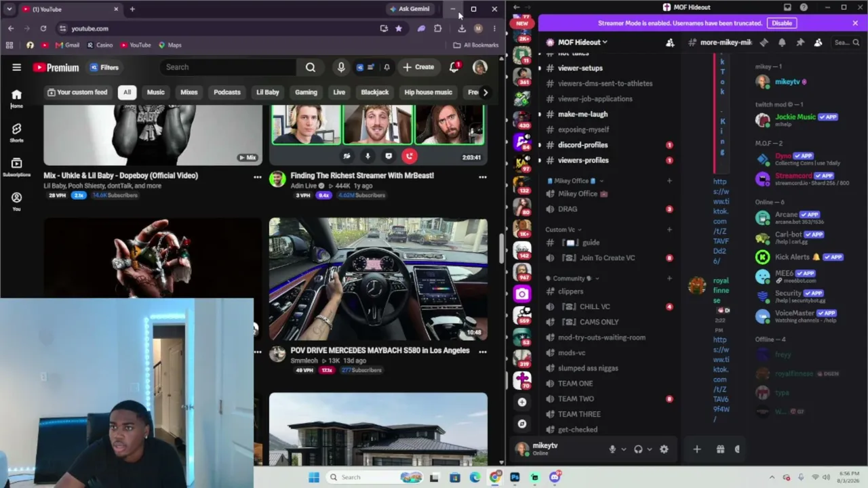
Task: Collapse the Custom Vc category
Action: pyautogui.click(x=563, y=229)
